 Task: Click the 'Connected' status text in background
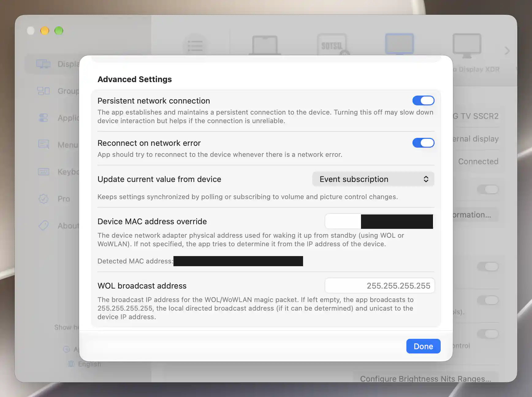478,161
